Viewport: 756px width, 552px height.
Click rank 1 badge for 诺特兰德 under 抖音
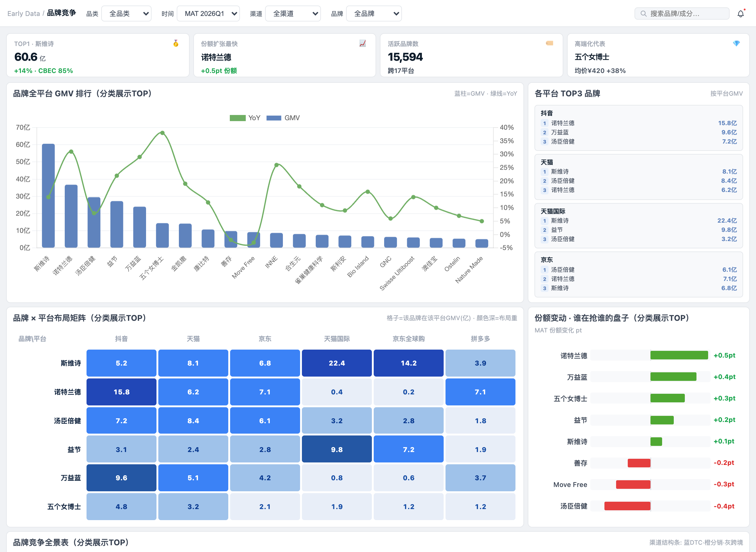[x=544, y=123]
